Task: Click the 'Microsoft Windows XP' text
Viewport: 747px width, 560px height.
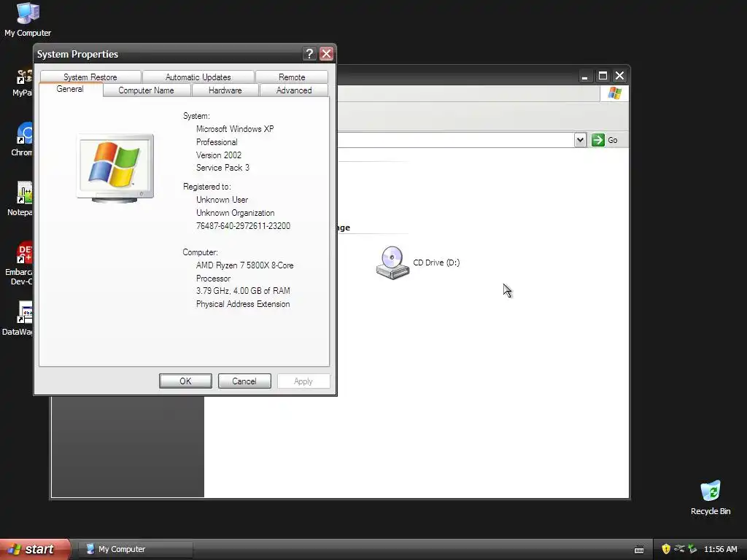Action: 235,129
